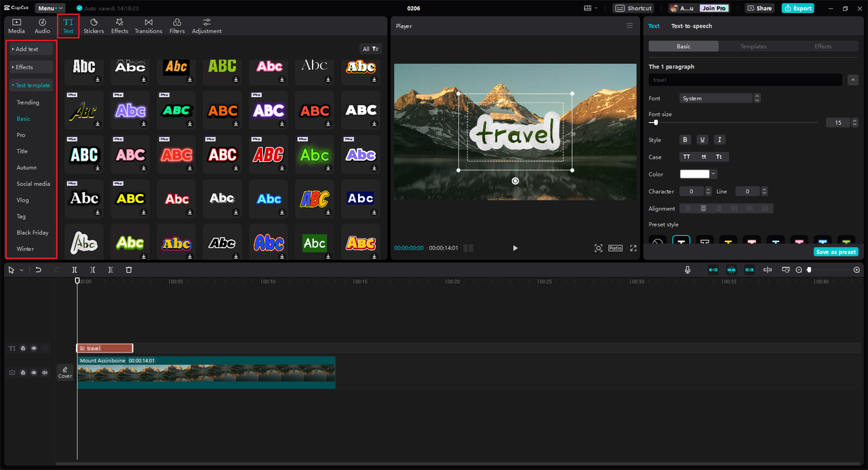Click the microphone record voiceover icon

(688, 270)
